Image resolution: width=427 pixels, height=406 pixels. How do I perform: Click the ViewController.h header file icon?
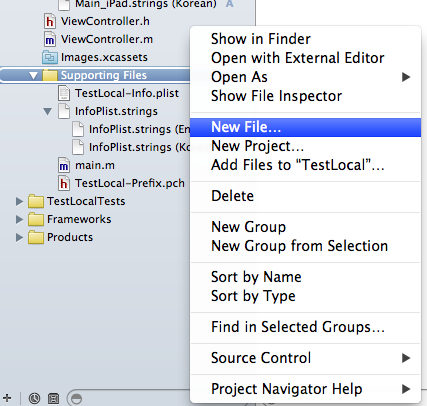(49, 21)
